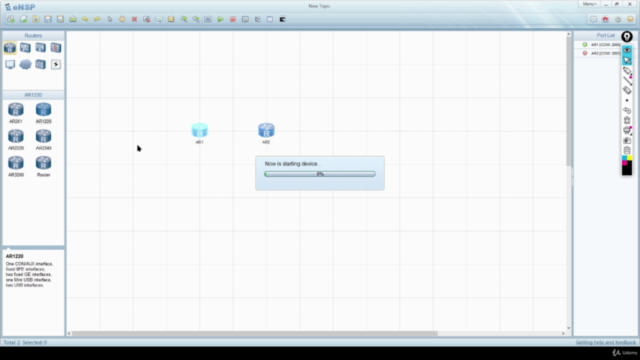Choose the cyan color swatch
640x360 pixels.
coord(624,158)
